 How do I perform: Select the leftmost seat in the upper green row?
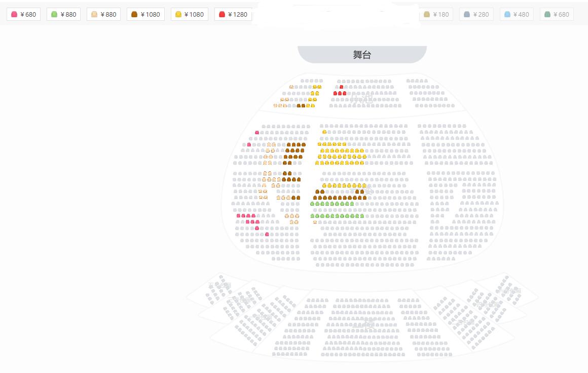pos(312,204)
